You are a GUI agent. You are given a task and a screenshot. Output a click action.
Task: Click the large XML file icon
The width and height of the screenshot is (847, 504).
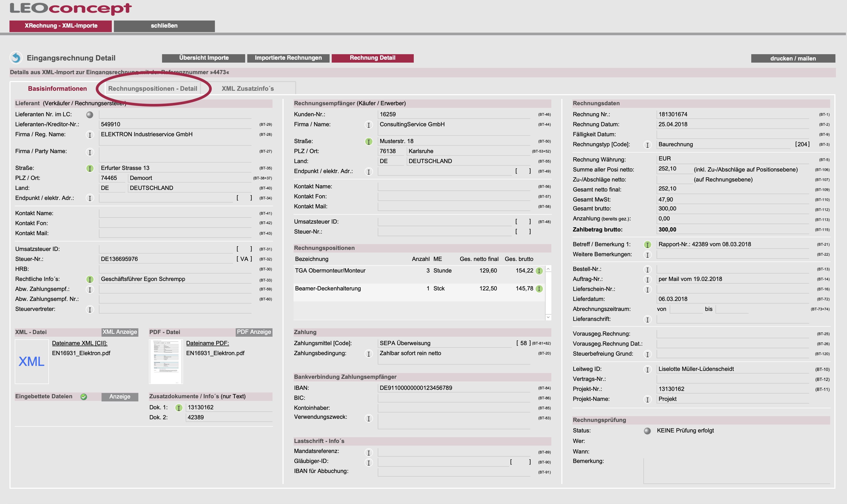[x=32, y=361]
